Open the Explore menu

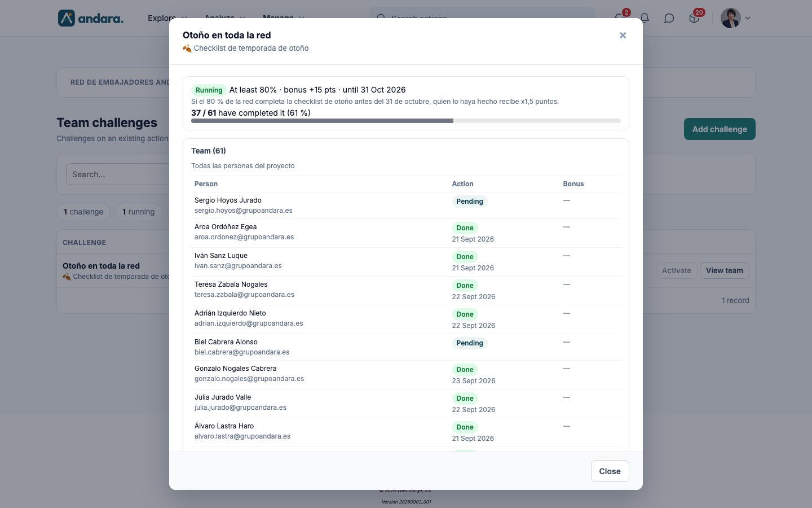pos(167,18)
